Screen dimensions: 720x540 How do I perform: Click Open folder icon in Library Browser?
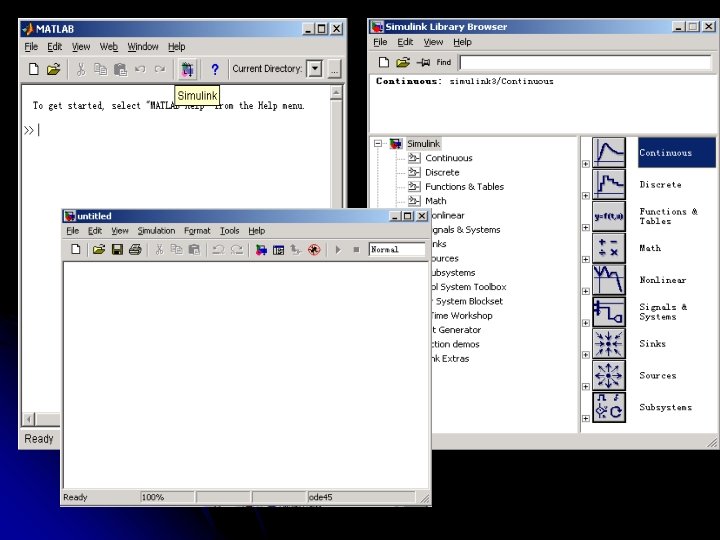pyautogui.click(x=403, y=62)
